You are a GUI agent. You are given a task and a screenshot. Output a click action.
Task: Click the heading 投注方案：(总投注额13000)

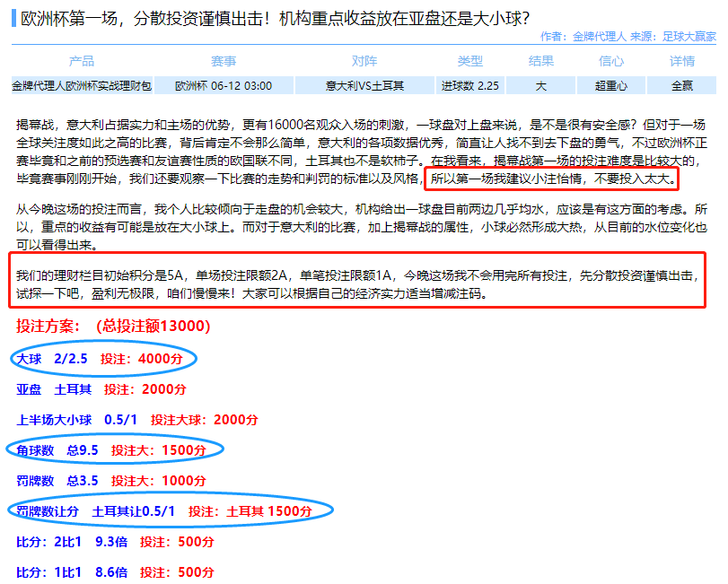113,327
